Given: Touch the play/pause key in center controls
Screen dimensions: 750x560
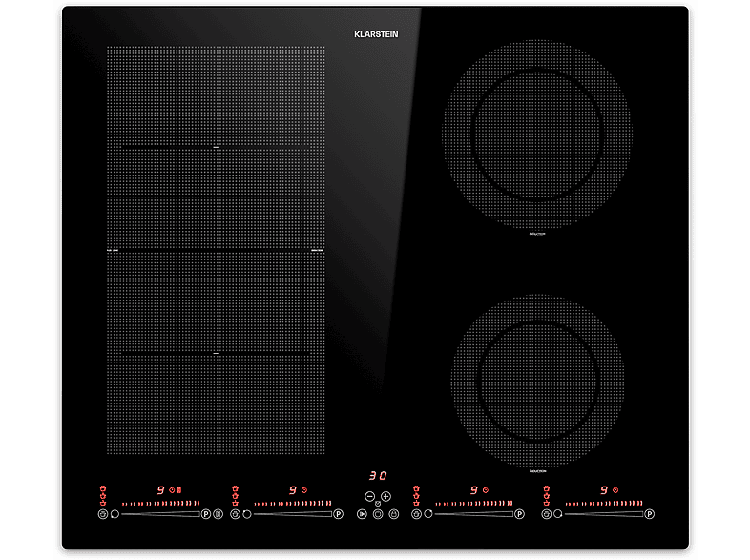Looking at the screenshot, I should point(362,514).
